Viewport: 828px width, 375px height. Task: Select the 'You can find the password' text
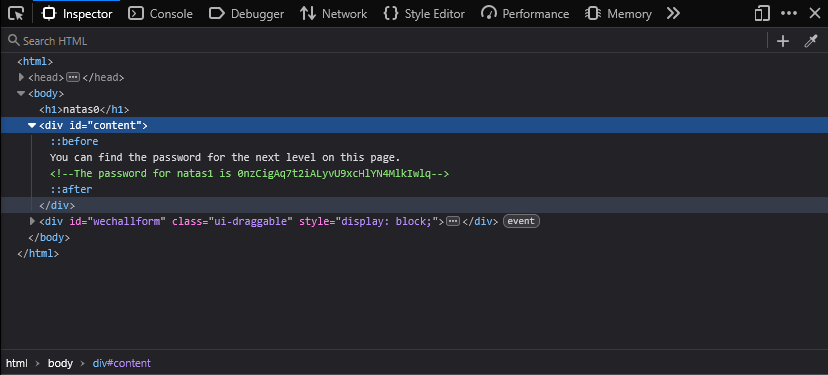pyautogui.click(x=225, y=157)
